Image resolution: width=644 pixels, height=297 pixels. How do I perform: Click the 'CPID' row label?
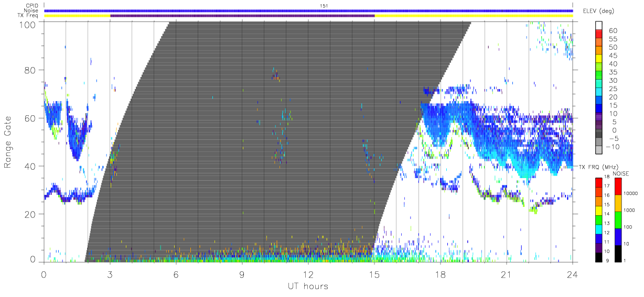tap(32, 6)
